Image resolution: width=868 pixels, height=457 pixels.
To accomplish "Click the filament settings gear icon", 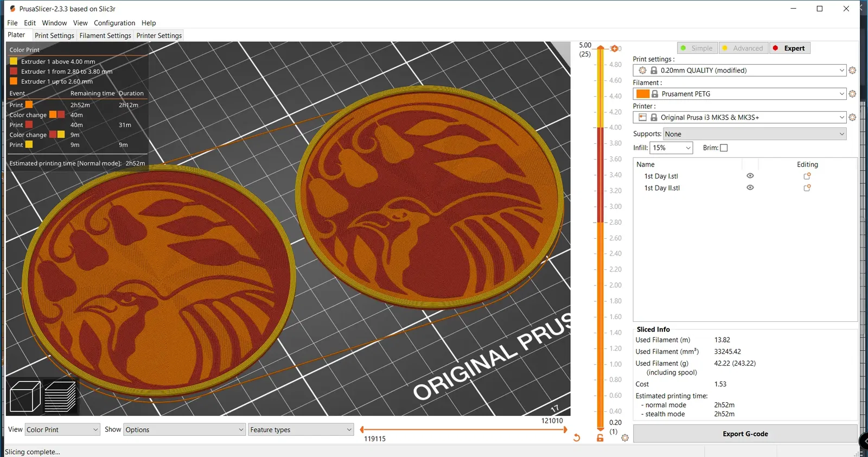I will tap(852, 94).
